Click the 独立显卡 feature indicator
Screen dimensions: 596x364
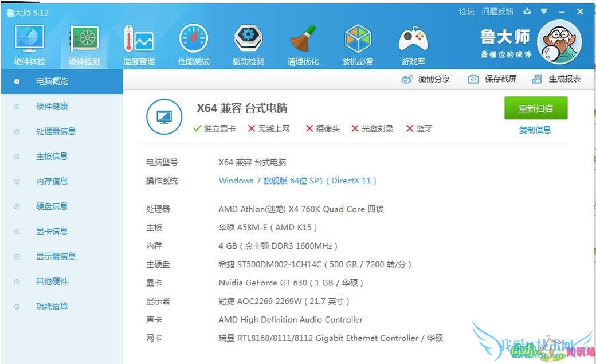(214, 129)
